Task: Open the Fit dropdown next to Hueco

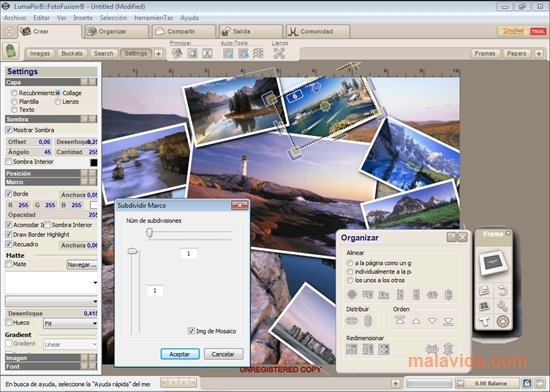Action: click(71, 323)
